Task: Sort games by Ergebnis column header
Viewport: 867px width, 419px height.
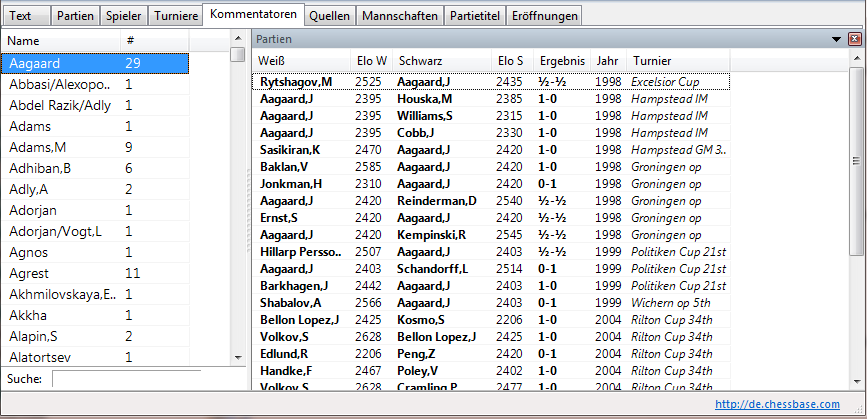Action: tap(562, 61)
